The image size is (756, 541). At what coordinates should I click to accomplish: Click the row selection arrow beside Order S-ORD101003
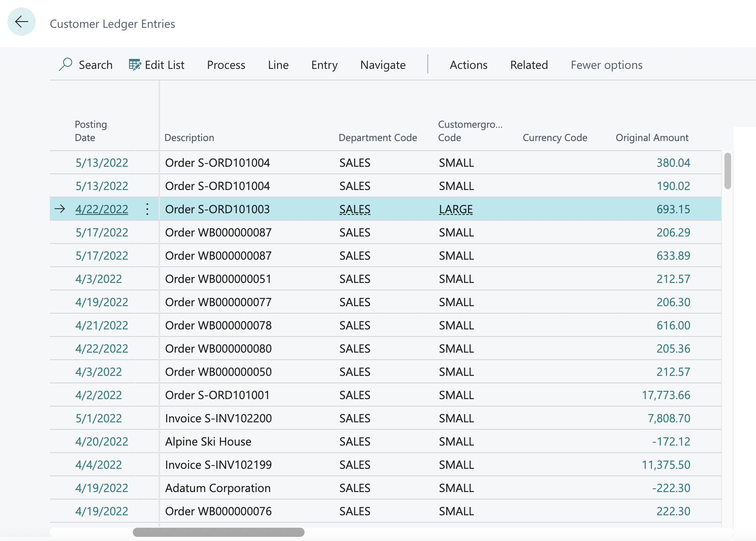pos(61,209)
